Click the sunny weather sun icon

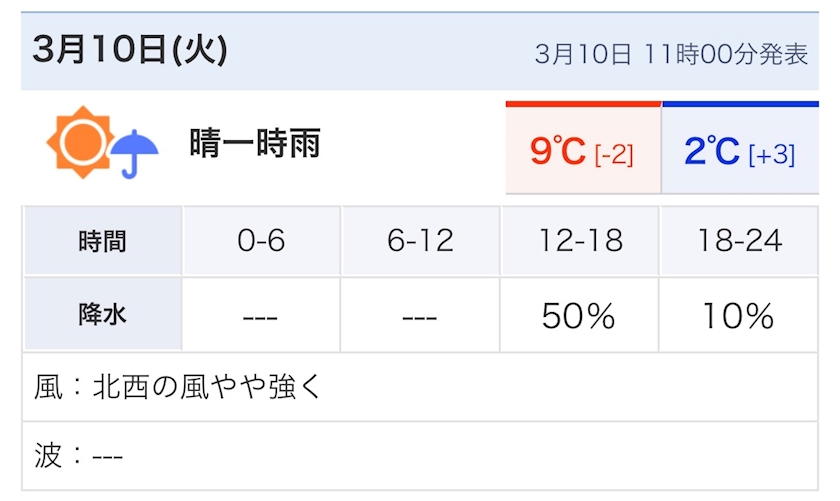78,141
